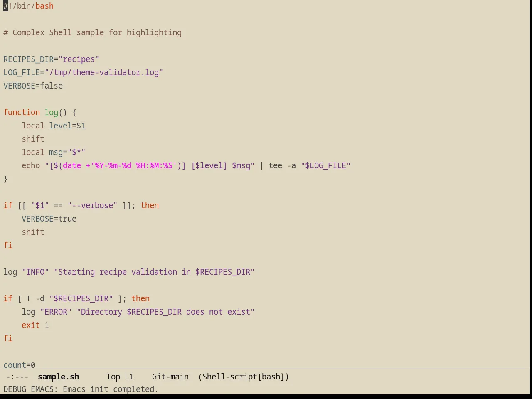This screenshot has height=399, width=532.
Task: Click the 'function' keyword
Action: coord(22,112)
